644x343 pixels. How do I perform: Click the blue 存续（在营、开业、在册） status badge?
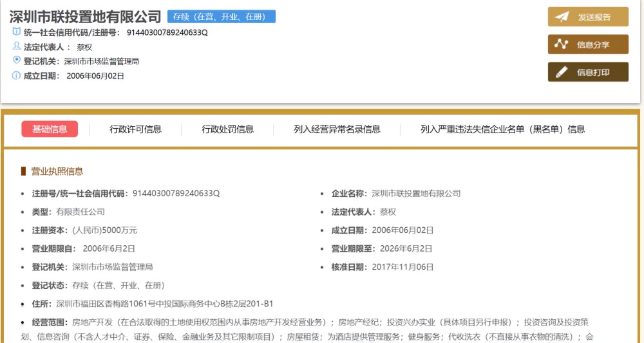click(222, 17)
